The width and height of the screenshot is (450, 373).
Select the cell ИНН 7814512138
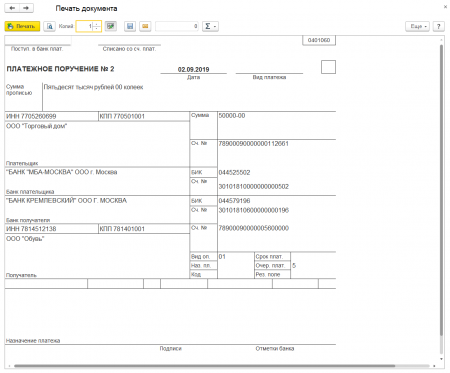[x=52, y=229]
